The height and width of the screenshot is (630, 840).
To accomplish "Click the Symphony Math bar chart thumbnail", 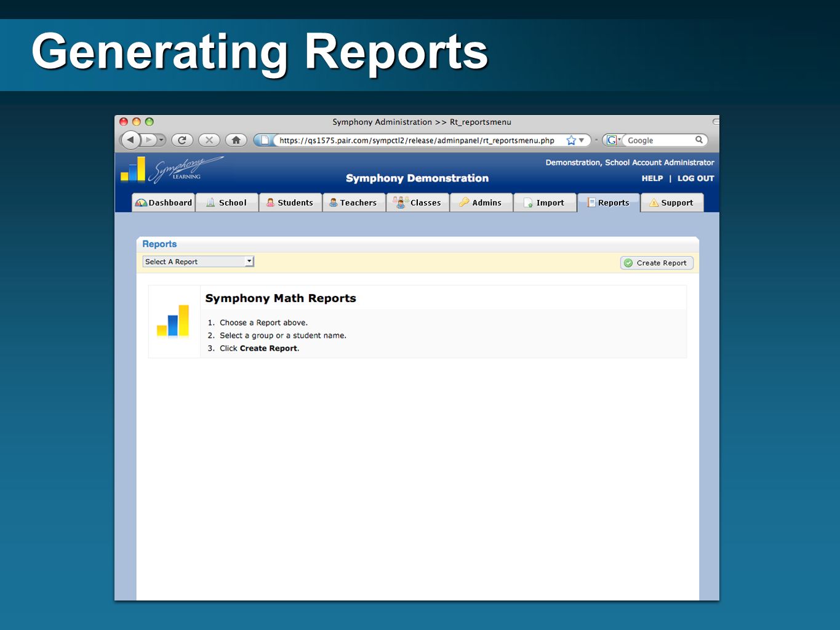I will point(174,321).
